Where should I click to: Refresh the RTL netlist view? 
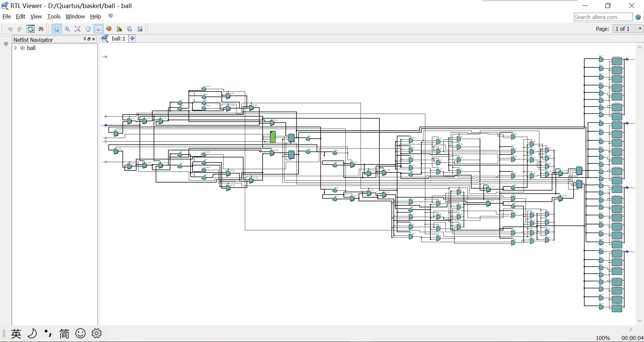pos(31,29)
